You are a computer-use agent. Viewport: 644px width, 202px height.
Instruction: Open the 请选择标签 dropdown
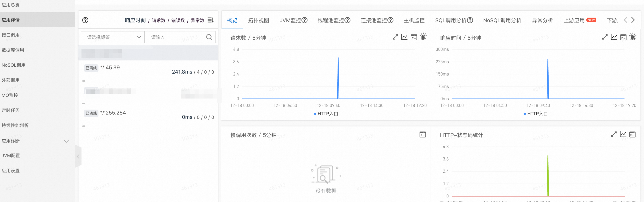click(x=113, y=37)
